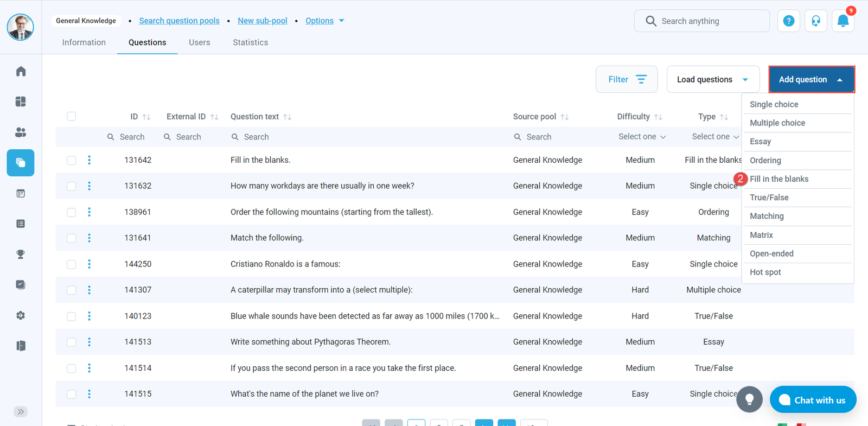
Task: Open the help question mark icon
Action: (x=788, y=21)
